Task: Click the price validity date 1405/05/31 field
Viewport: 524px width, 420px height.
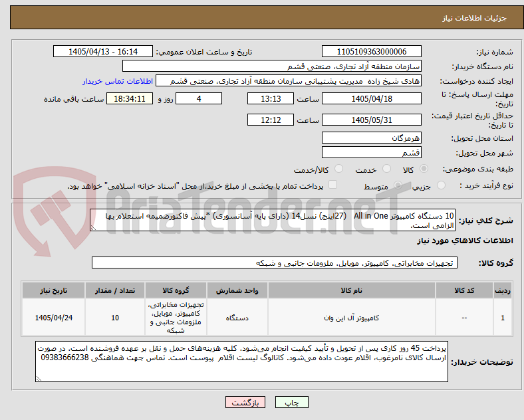Action: click(x=371, y=120)
